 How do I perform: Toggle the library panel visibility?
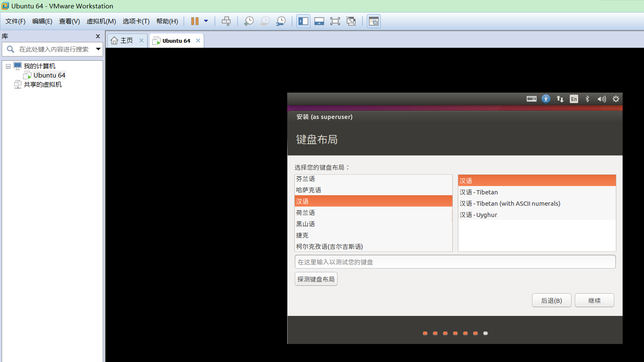click(x=303, y=21)
